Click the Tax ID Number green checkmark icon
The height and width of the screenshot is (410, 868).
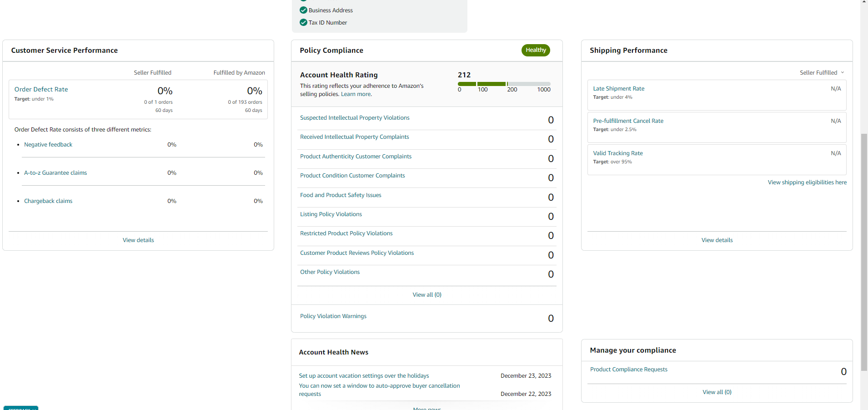[303, 22]
